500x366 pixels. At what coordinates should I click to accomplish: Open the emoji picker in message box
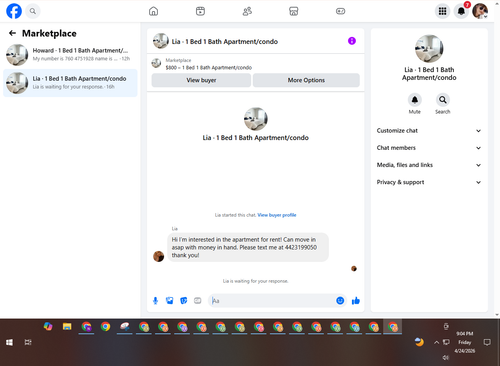[x=340, y=301]
